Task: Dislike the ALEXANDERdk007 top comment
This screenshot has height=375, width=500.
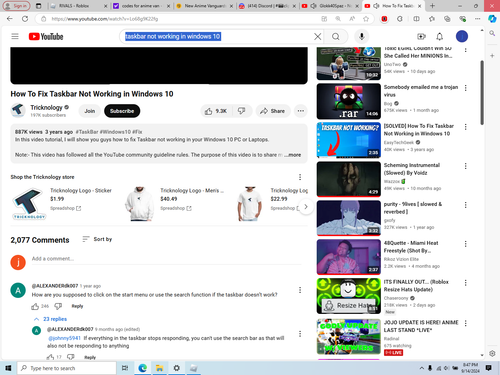Action: (58, 306)
